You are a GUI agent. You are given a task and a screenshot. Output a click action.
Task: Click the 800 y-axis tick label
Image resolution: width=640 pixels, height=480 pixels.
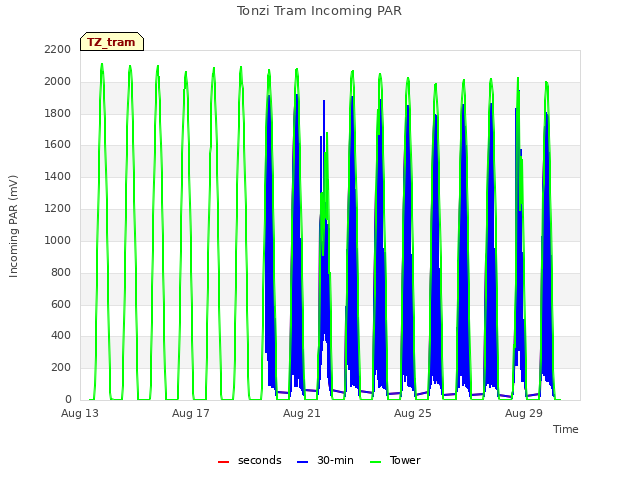pos(61,272)
